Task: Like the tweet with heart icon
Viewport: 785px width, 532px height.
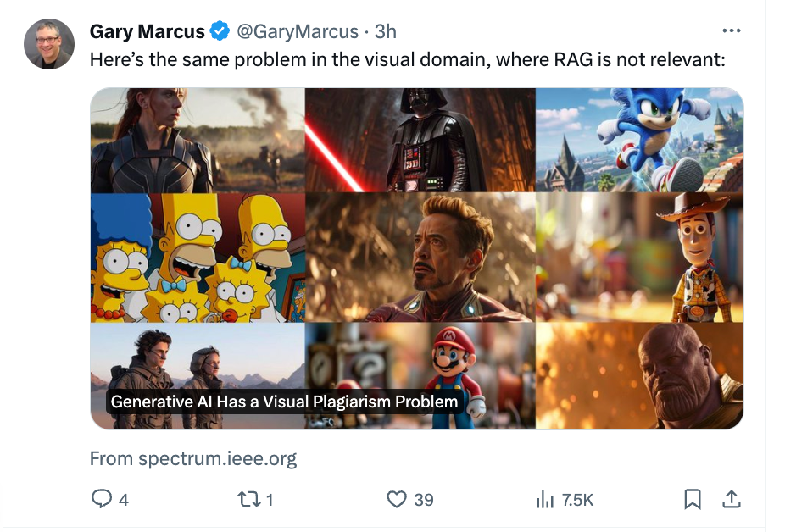Action: click(x=397, y=499)
